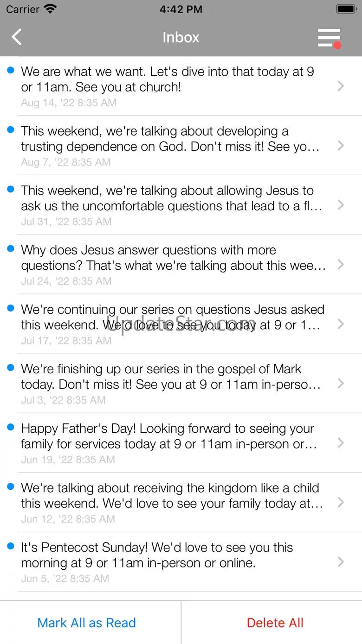Tap the Wi-Fi status icon
Screen dimensions: 362x644
pos(50,9)
